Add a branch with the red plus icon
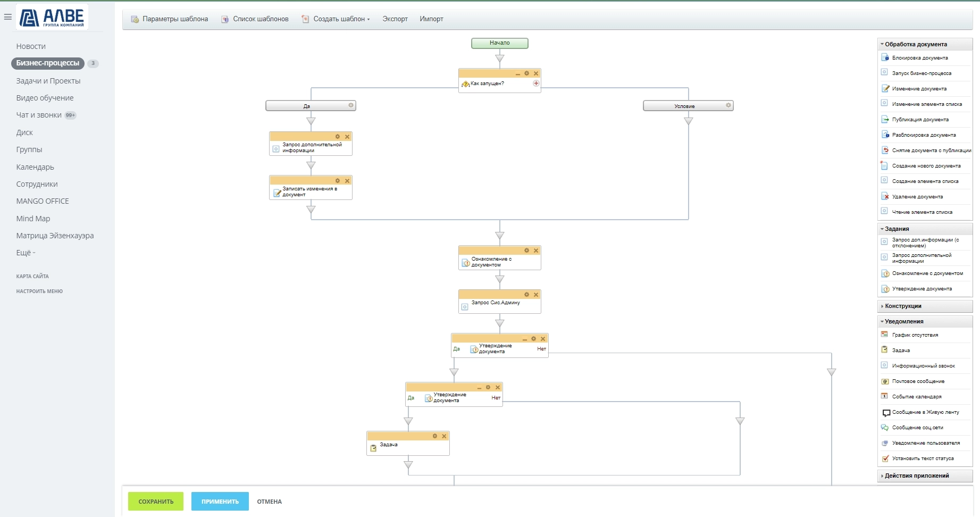 click(x=536, y=84)
